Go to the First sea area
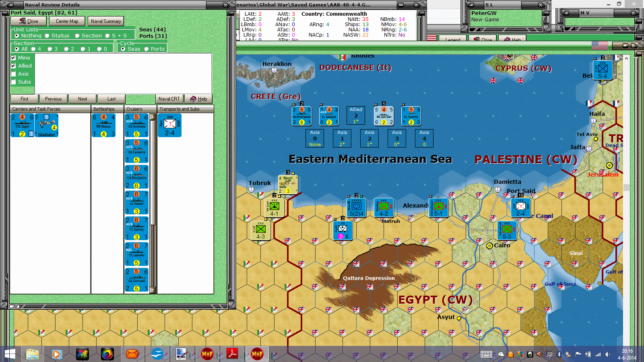Screen dimensions: 644x362 point(25,99)
